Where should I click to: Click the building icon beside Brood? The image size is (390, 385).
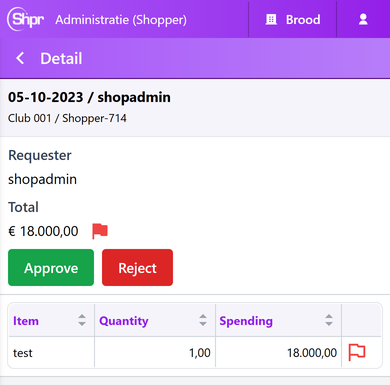[x=271, y=20]
